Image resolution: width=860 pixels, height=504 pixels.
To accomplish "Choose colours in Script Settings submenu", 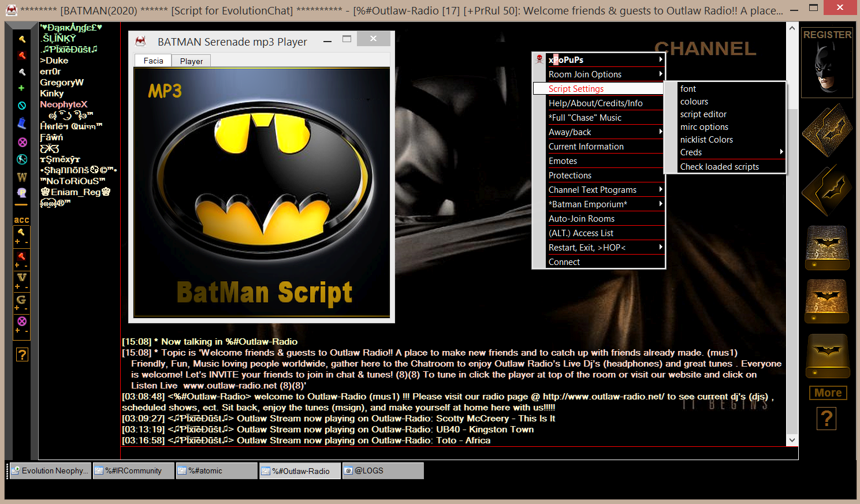I will pos(694,102).
